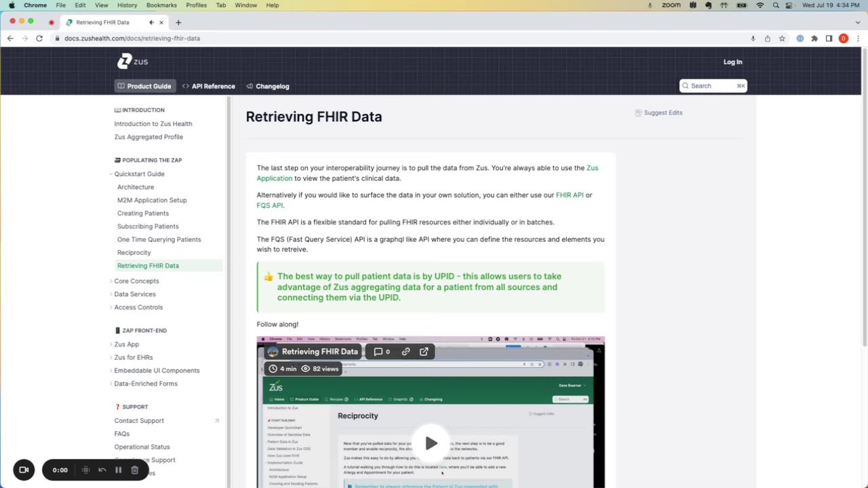Open Spotlight search in menu bar
The image size is (868, 488).
point(776,5)
